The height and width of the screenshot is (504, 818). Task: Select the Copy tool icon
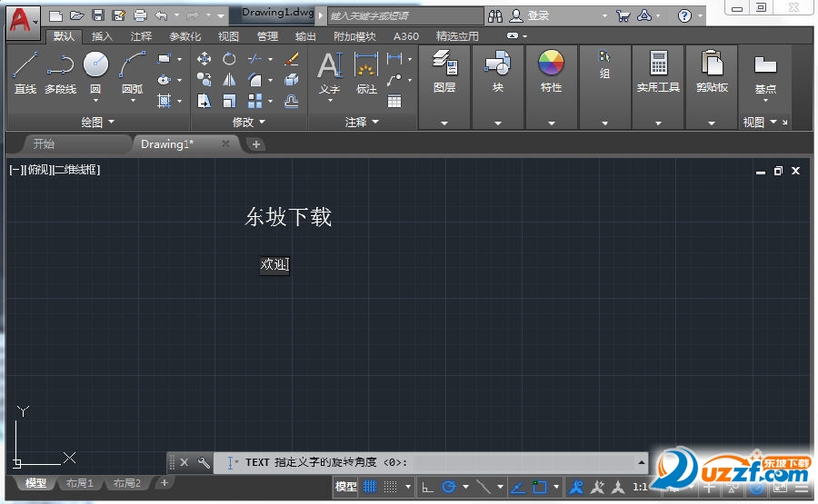(x=204, y=80)
